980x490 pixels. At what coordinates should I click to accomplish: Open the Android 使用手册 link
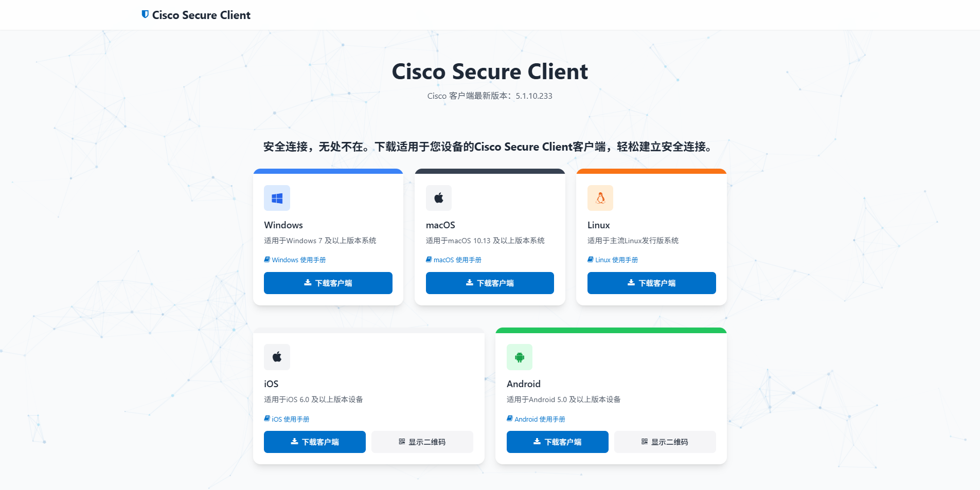click(x=536, y=419)
